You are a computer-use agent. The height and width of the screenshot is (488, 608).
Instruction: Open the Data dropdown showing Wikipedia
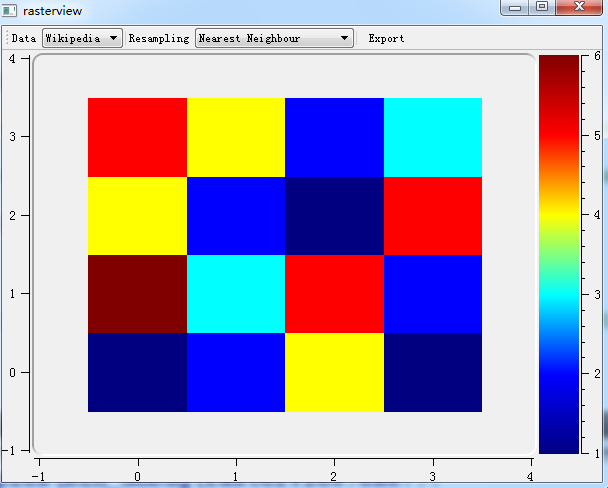click(82, 38)
